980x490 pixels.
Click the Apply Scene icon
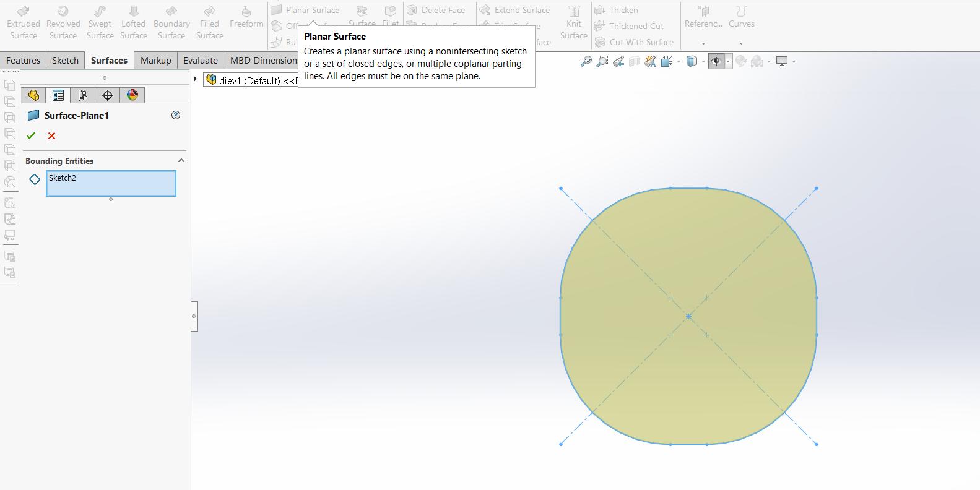click(757, 61)
